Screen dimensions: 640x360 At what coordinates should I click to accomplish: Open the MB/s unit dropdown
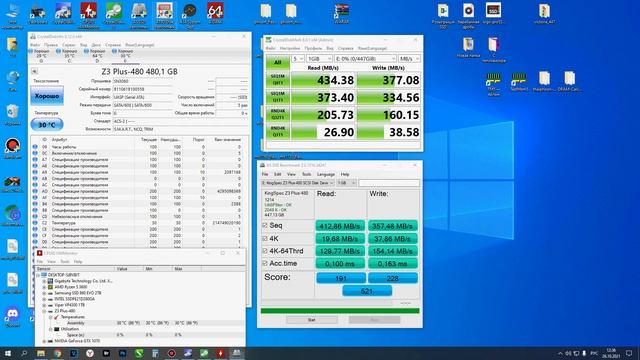click(409, 59)
